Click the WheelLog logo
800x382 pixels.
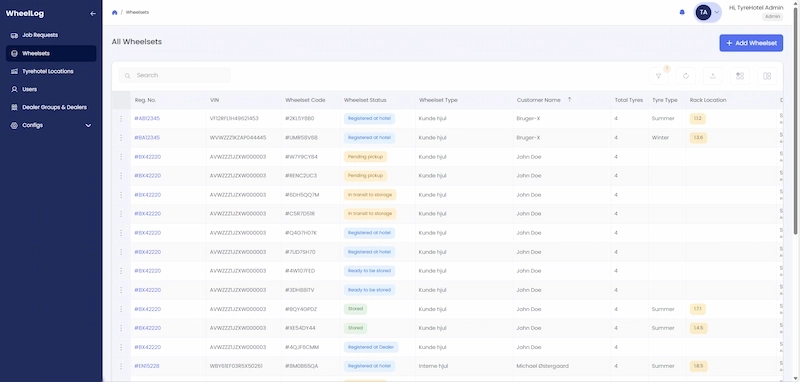tap(24, 14)
